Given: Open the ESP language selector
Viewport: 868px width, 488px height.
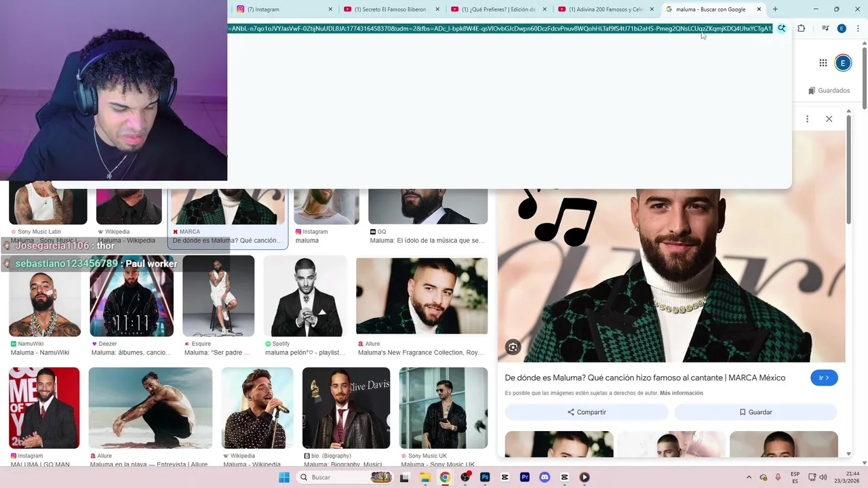Looking at the screenshot, I should pos(795,477).
